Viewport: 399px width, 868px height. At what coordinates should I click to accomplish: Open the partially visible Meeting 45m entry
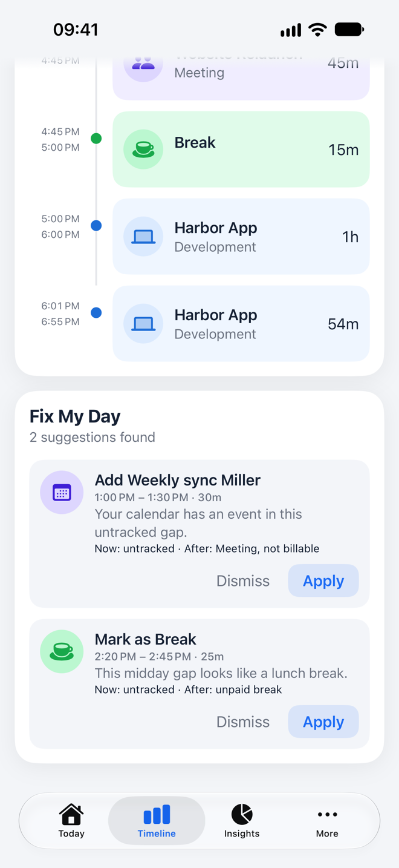pyautogui.click(x=241, y=79)
